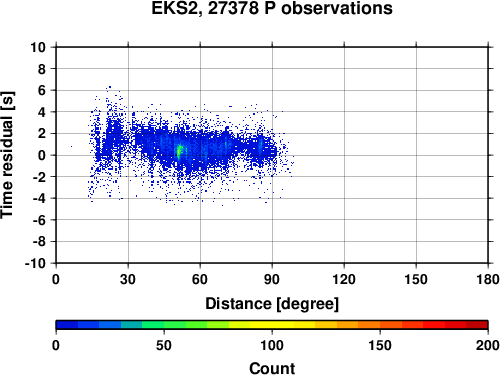500x375 pixels.
Task: Click the x-axis tick label 180
Action: pos(488,279)
